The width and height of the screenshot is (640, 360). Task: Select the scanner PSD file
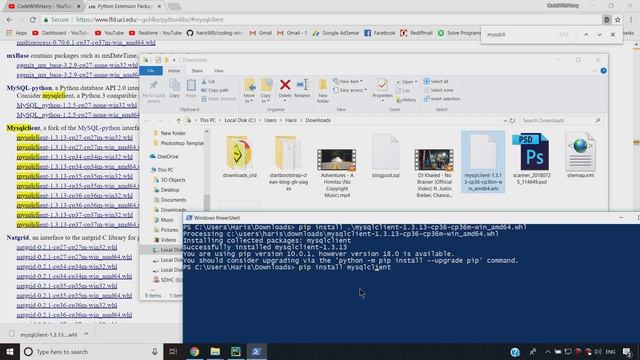click(x=531, y=159)
